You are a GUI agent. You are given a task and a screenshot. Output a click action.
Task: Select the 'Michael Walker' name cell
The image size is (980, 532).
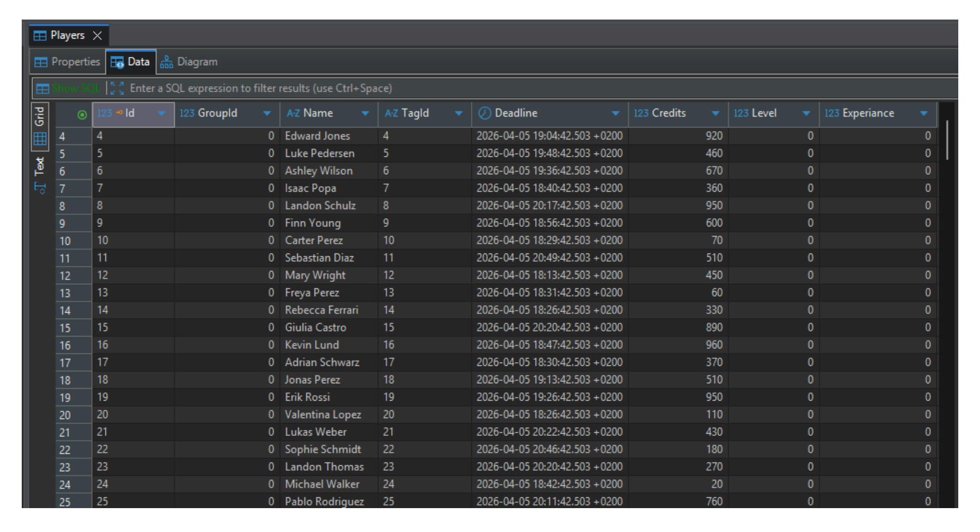click(x=329, y=484)
